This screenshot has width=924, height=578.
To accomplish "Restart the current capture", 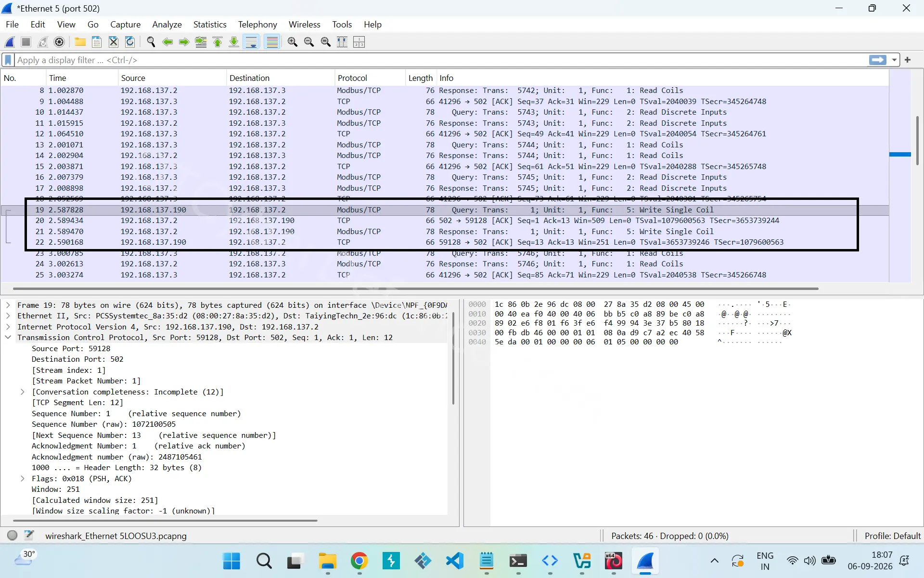I will point(43,42).
